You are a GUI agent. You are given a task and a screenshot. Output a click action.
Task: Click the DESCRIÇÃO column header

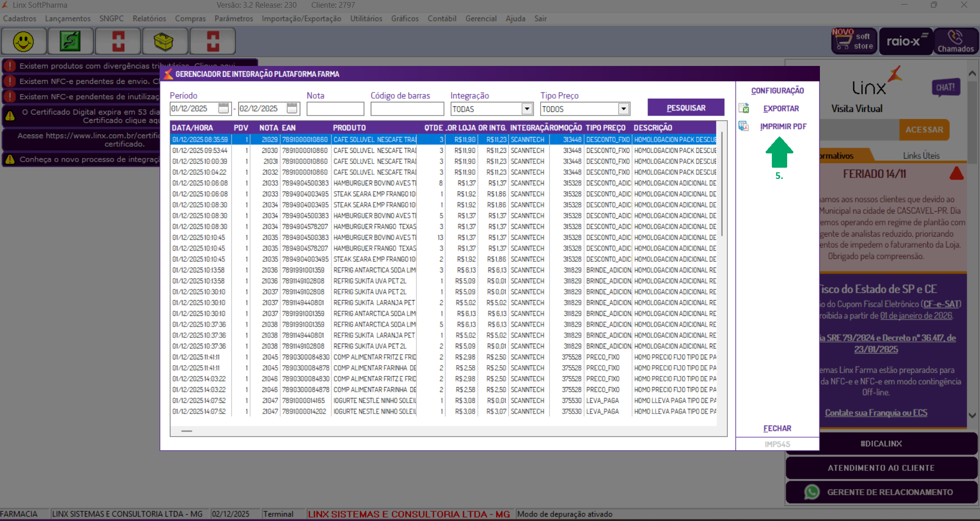pyautogui.click(x=653, y=127)
